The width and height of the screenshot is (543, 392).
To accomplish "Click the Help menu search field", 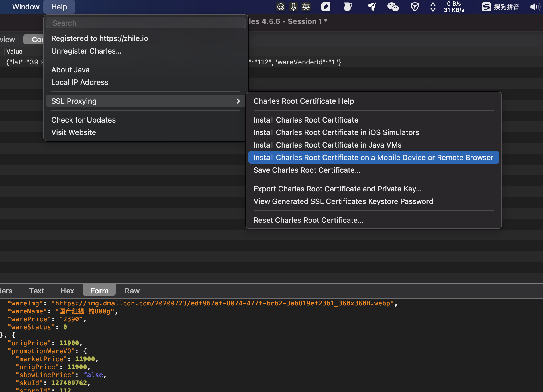I will 146,23.
